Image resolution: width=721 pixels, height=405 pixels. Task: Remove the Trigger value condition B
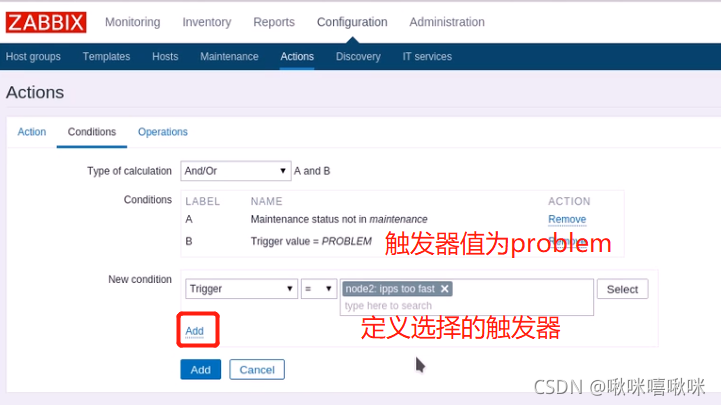[567, 241]
